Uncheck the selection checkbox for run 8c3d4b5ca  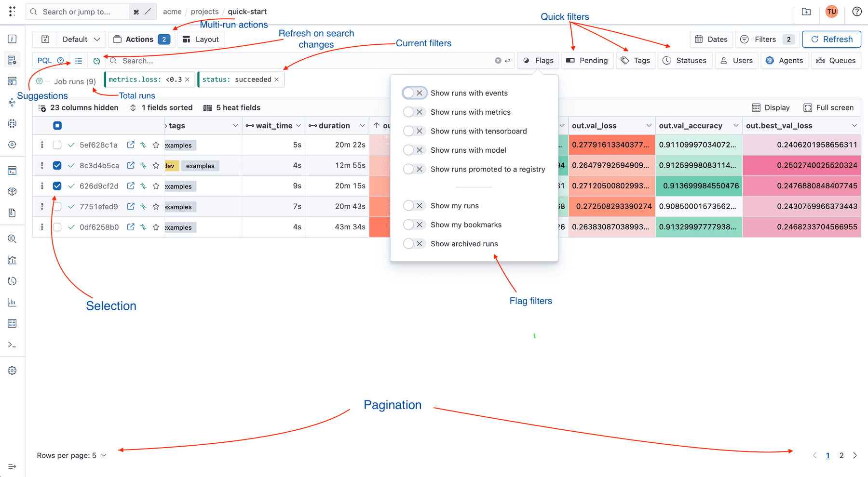click(57, 165)
